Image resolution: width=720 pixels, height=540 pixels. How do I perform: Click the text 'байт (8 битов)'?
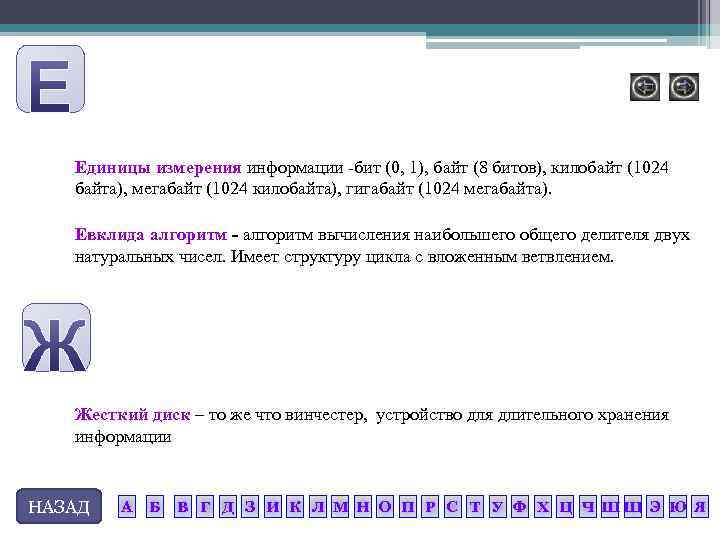coord(489,168)
